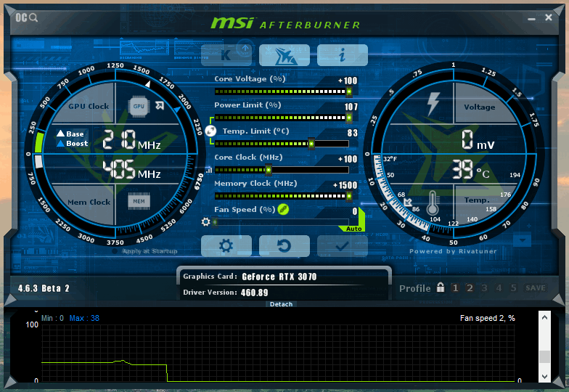The width and height of the screenshot is (569, 392).
Task: Select profile slot 5
Action: coord(514,287)
